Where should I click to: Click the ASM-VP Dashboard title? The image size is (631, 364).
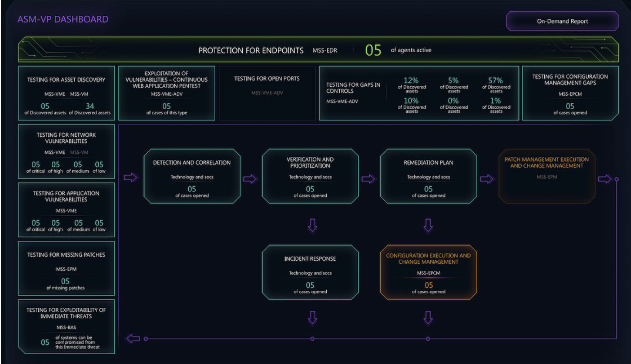click(x=62, y=19)
